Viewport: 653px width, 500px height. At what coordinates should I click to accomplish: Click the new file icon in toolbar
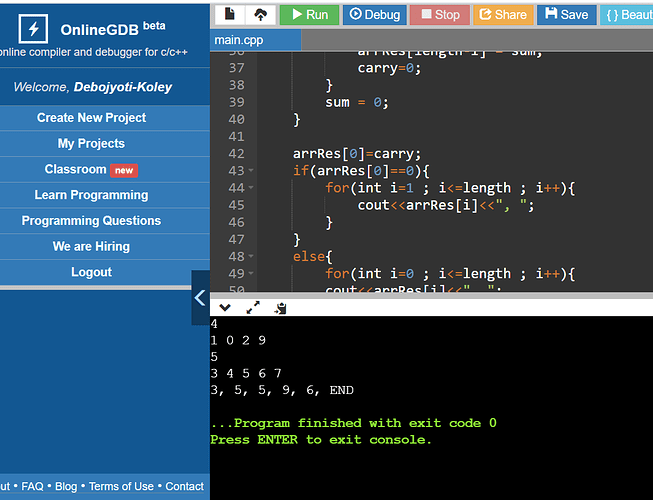(x=229, y=15)
